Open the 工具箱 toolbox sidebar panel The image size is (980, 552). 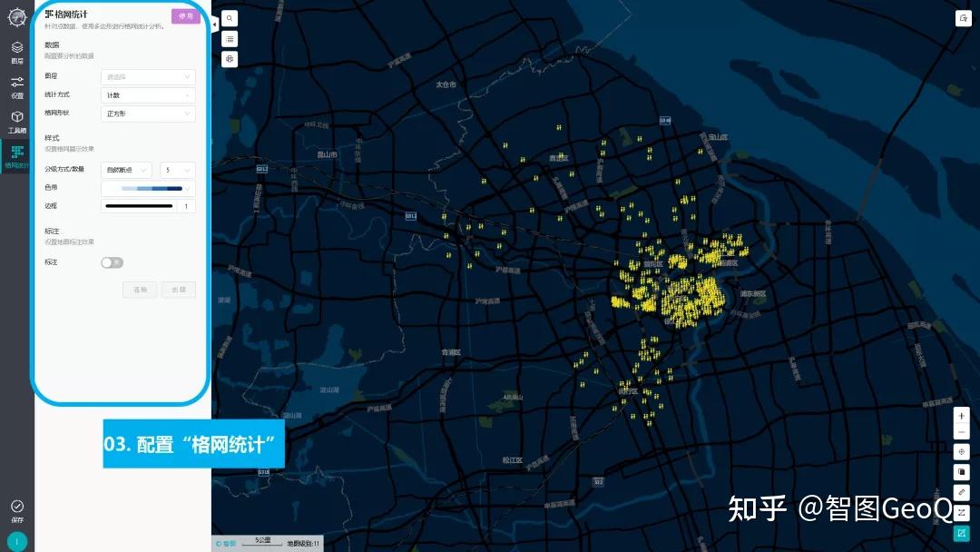coord(17,122)
